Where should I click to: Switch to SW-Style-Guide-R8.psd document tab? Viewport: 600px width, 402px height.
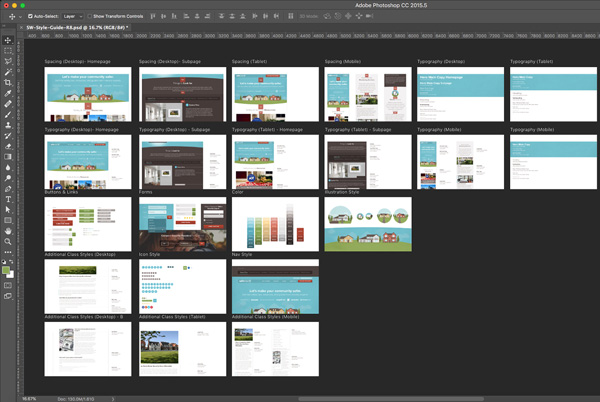pos(77,28)
